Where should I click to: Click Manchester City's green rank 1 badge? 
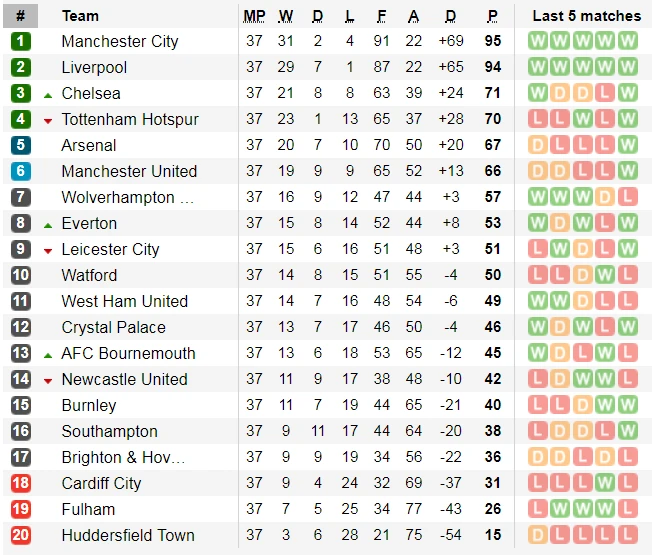click(20, 41)
